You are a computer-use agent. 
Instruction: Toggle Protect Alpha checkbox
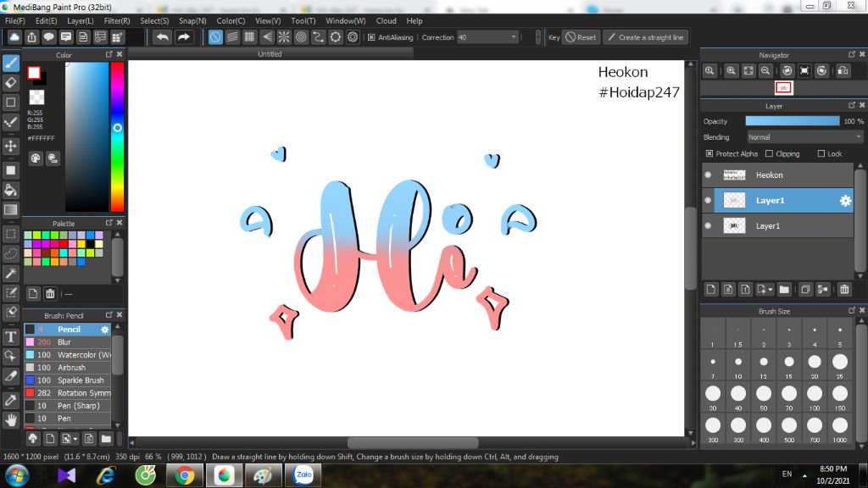click(x=709, y=154)
